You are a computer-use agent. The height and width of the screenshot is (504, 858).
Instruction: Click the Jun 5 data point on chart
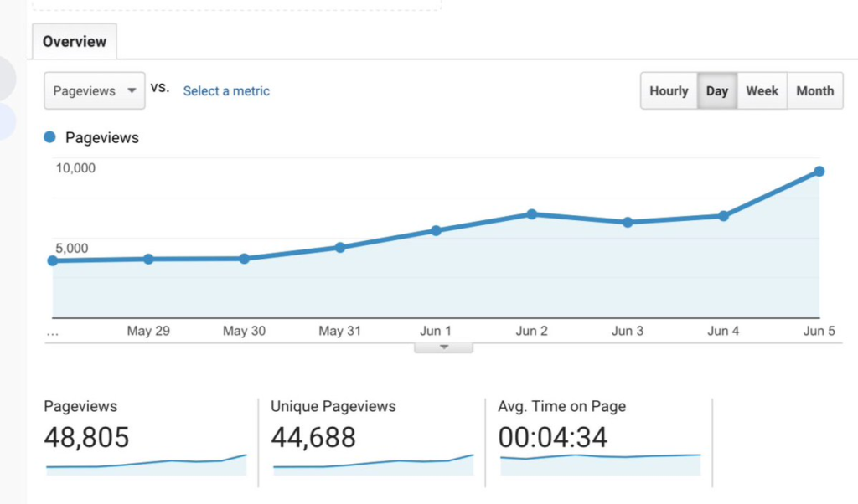(819, 172)
